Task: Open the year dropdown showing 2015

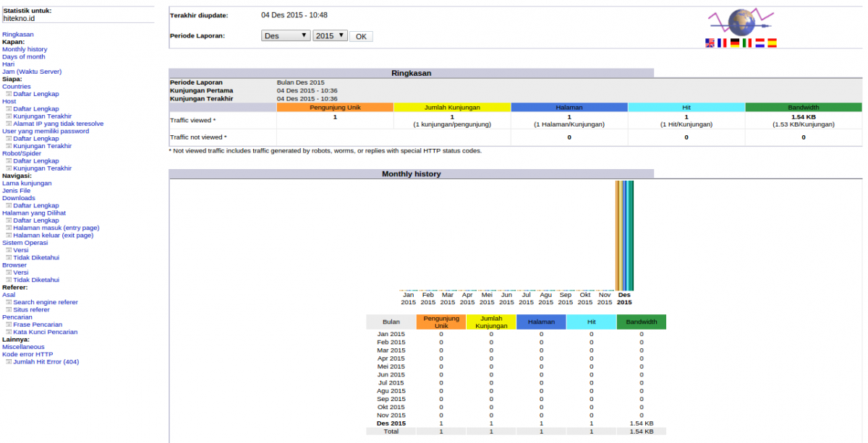Action: click(330, 35)
